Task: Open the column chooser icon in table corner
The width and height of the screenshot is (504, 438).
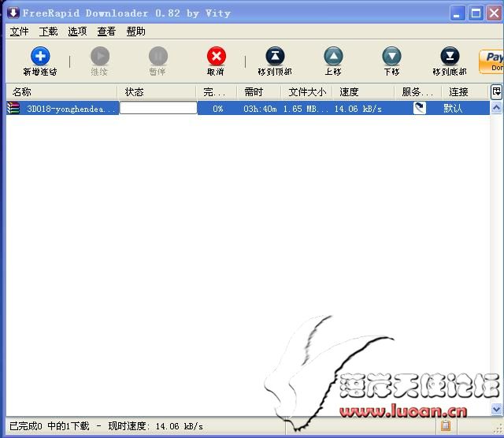Action: coord(496,92)
